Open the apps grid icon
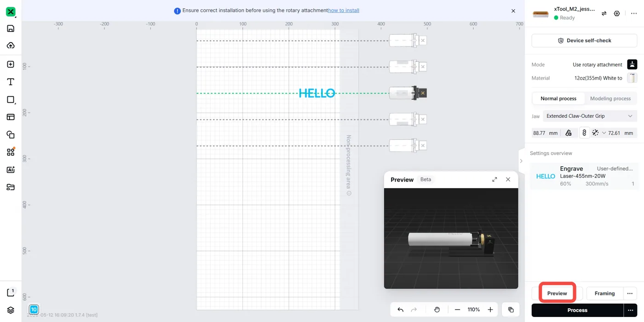This screenshot has height=322, width=644. (x=10, y=152)
